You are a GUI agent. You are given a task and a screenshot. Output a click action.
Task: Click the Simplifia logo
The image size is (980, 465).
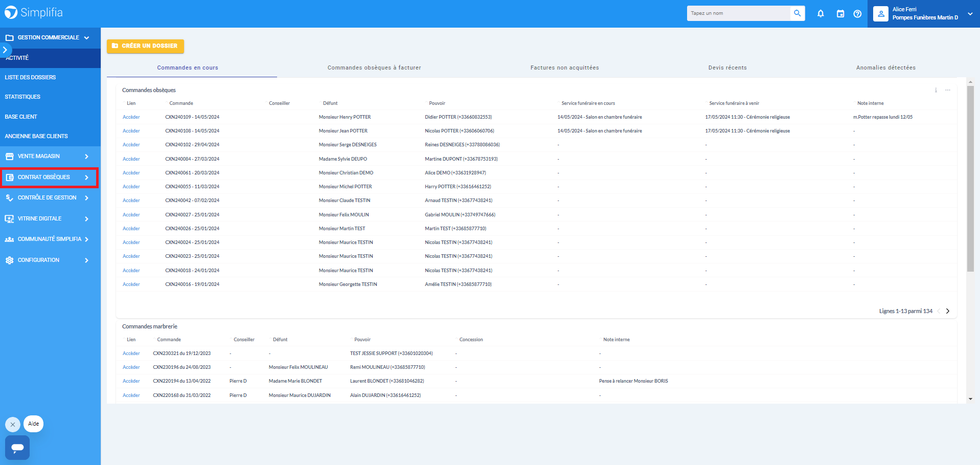click(x=34, y=12)
